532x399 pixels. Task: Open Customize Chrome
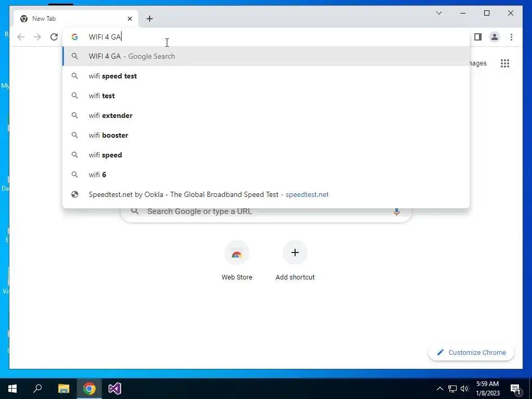pyautogui.click(x=471, y=353)
